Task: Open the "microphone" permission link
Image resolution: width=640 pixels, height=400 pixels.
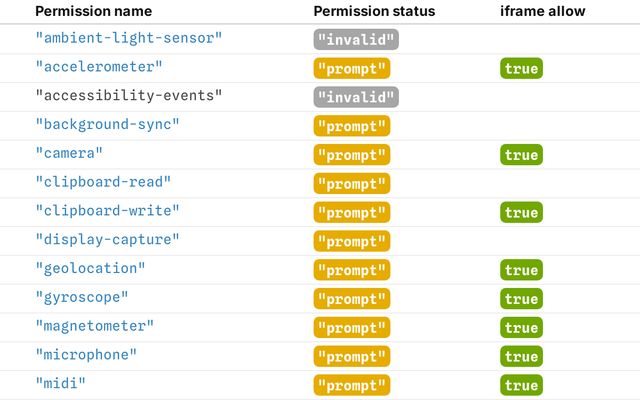Action: pos(86,355)
